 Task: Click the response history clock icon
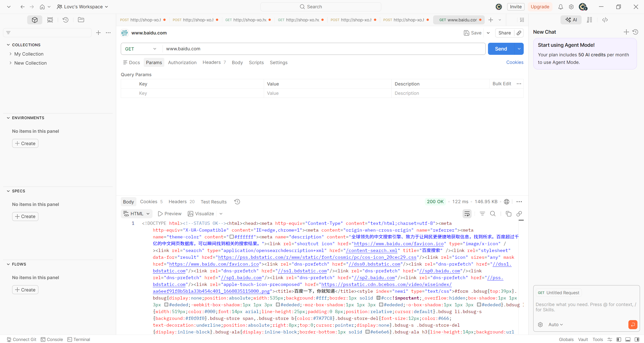237,202
